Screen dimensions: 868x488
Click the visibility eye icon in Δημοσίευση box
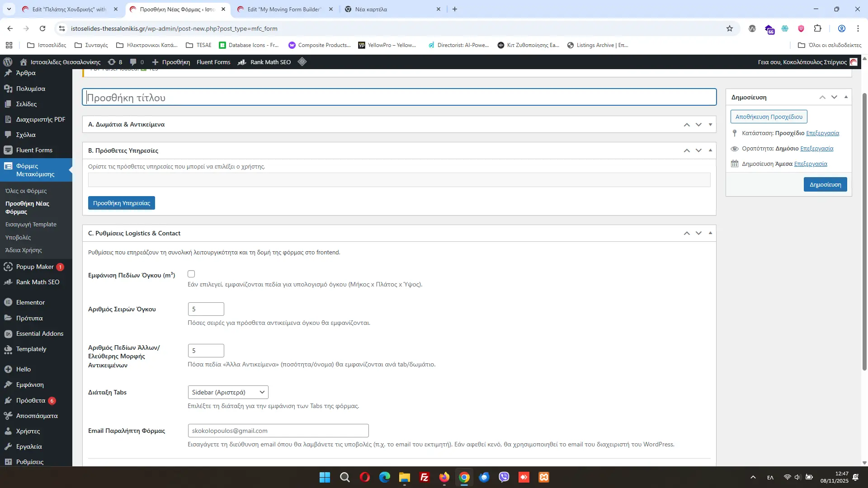(735, 149)
